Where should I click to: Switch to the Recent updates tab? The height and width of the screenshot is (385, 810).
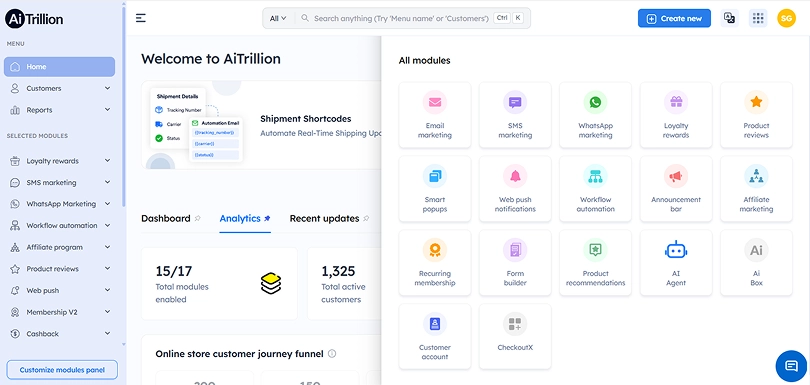click(324, 219)
